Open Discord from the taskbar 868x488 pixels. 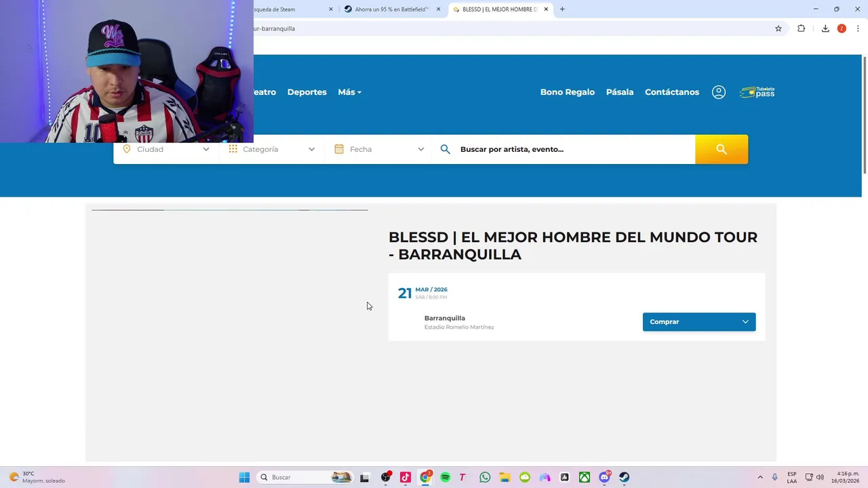604,477
